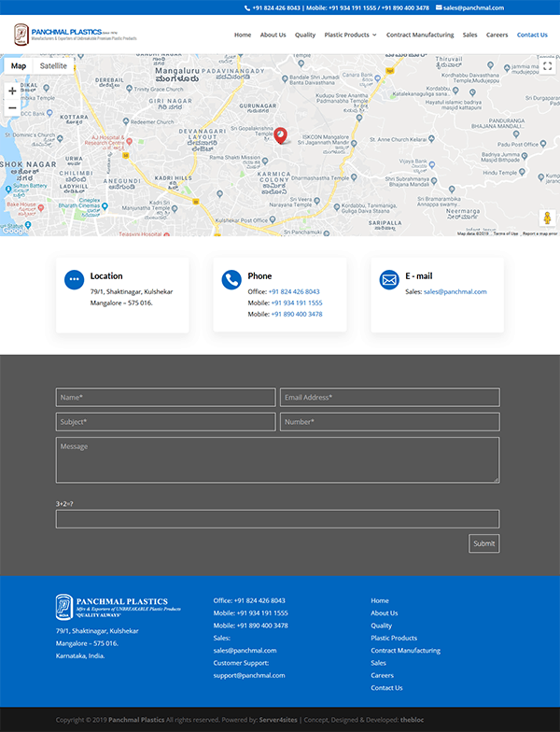Click mobile number +91 890 400 3478 link
The image size is (560, 732).
[297, 314]
